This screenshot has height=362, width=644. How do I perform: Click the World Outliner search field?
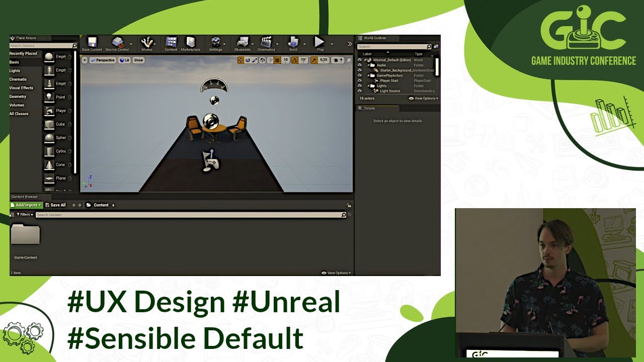point(394,47)
